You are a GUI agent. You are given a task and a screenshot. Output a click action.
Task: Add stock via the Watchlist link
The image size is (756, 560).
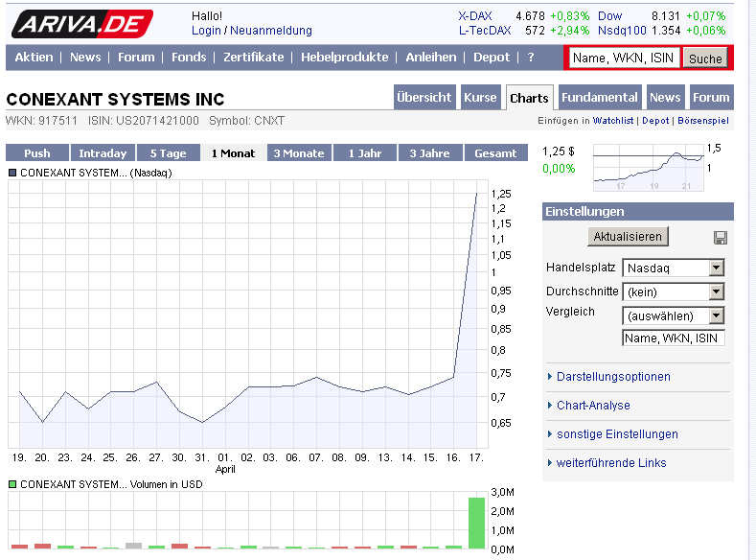click(613, 121)
